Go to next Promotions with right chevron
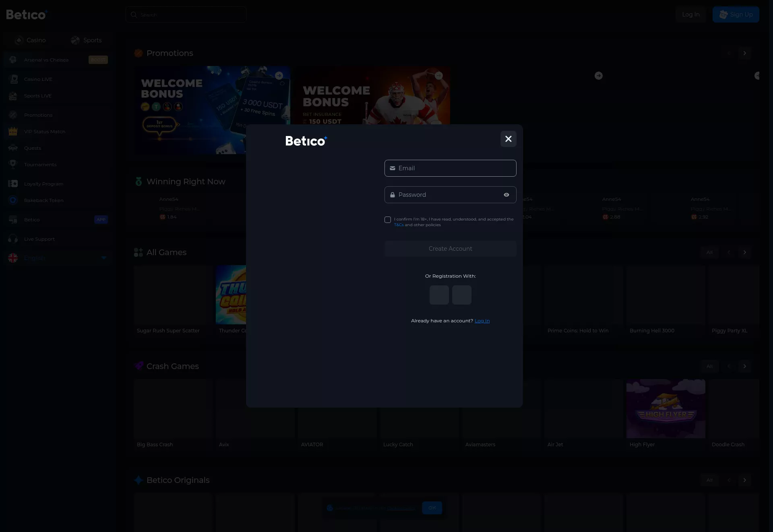The width and height of the screenshot is (773, 532). pos(745,53)
